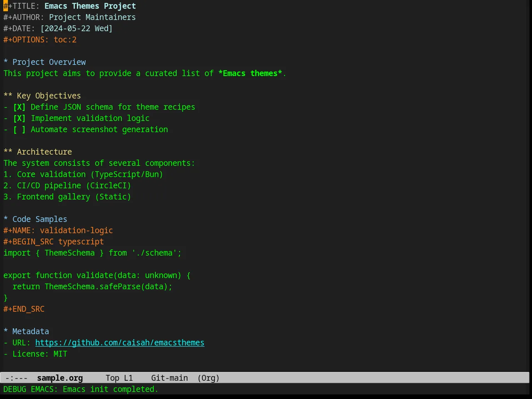The width and height of the screenshot is (532, 399).
Task: Click 'export function validate' code line
Action: (97, 275)
